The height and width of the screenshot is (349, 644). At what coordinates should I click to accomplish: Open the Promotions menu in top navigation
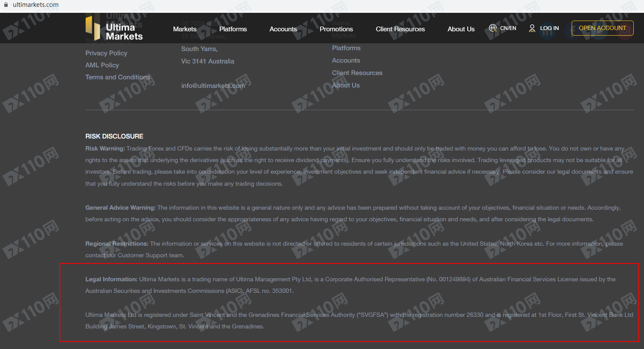coord(336,29)
